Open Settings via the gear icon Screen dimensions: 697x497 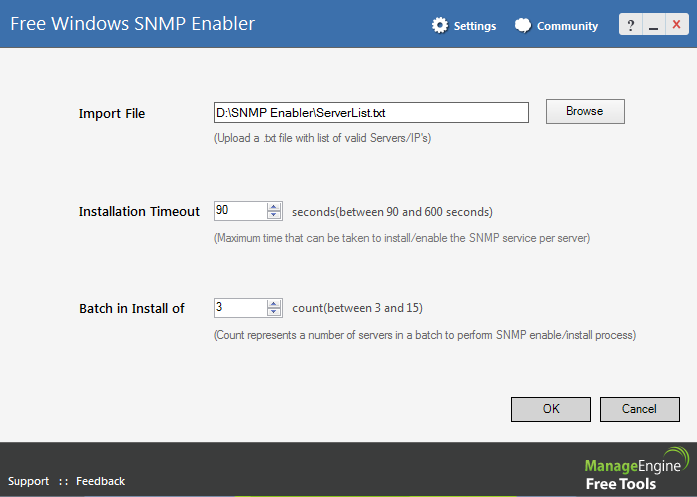pos(440,25)
